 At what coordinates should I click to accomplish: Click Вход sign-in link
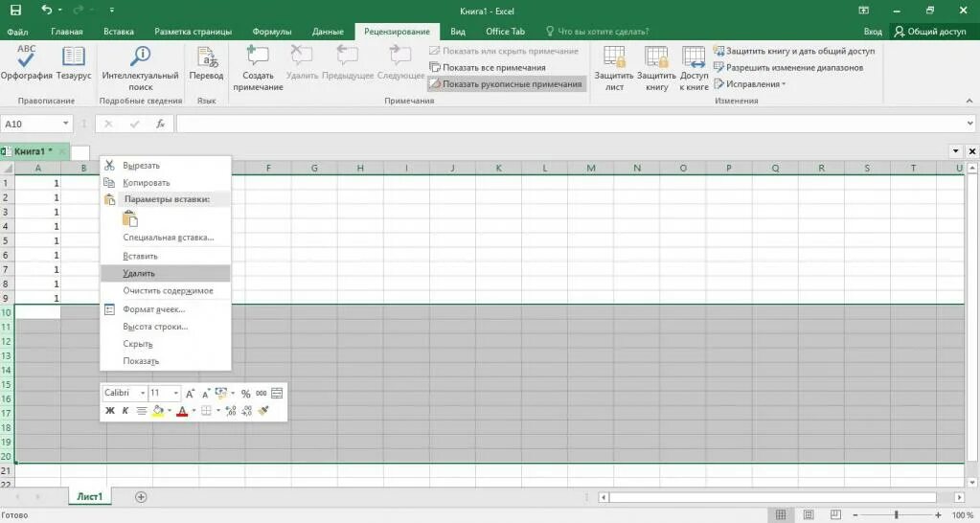[873, 32]
